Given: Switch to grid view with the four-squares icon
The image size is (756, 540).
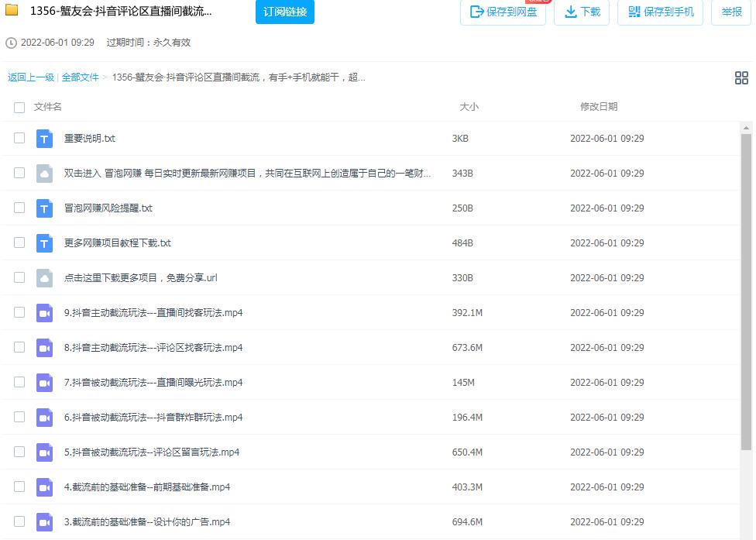Looking at the screenshot, I should click(741, 77).
